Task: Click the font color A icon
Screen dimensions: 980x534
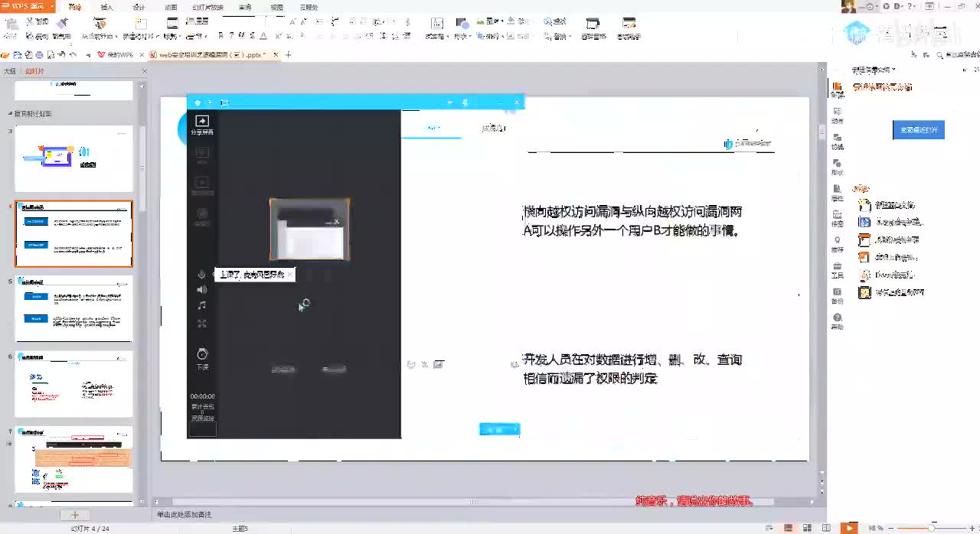Action: 263,36
